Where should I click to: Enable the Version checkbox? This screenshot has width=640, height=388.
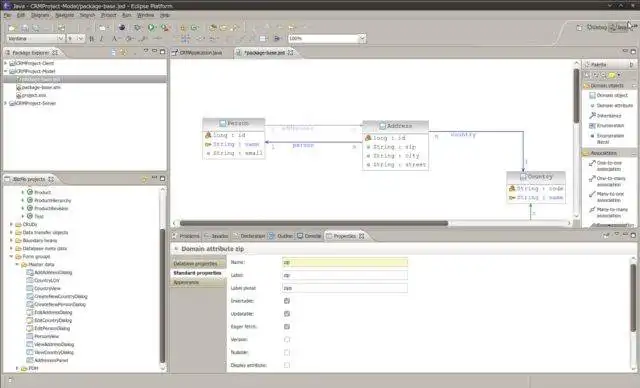tap(287, 339)
